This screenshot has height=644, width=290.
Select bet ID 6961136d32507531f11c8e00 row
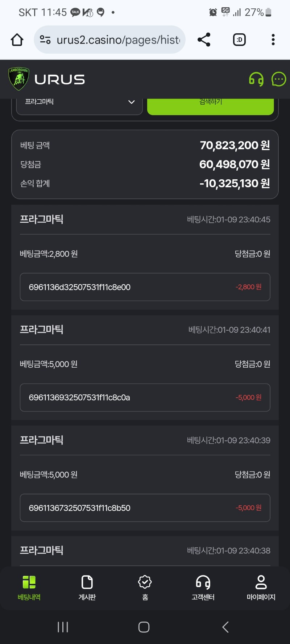(145, 287)
